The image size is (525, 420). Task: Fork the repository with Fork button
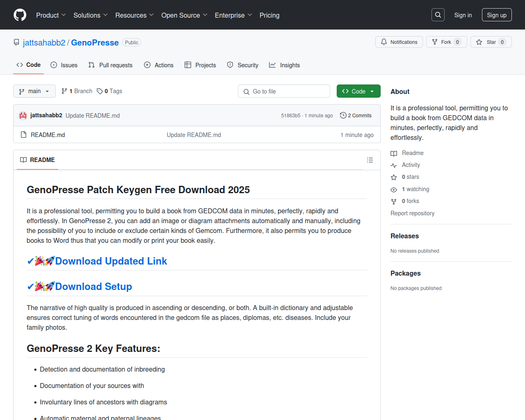[x=446, y=42]
